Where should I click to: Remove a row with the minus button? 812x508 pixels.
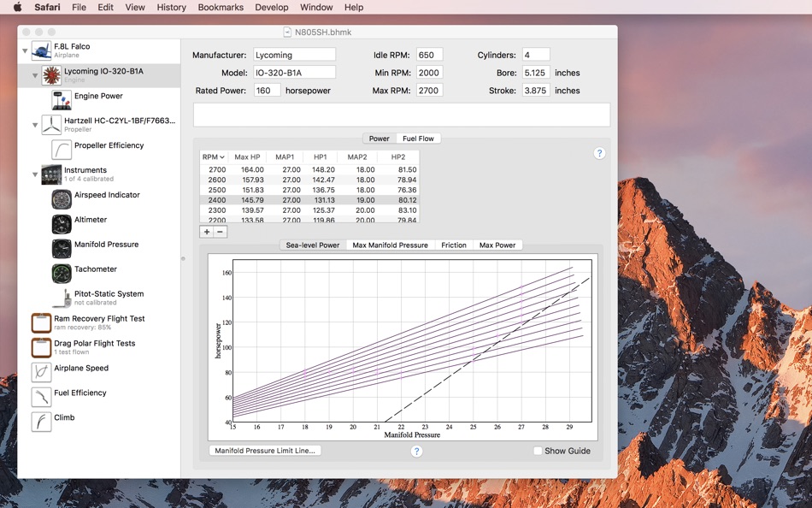coord(220,232)
